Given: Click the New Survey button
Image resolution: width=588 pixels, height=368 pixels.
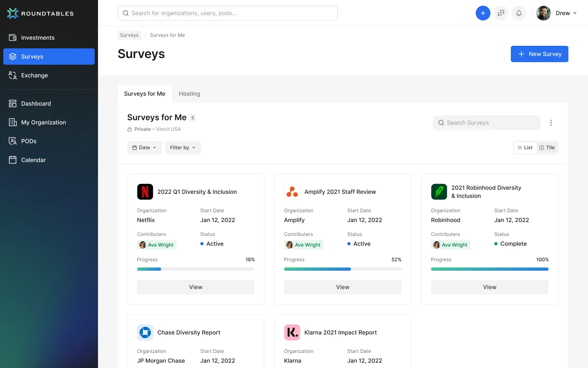Looking at the screenshot, I should [539, 54].
